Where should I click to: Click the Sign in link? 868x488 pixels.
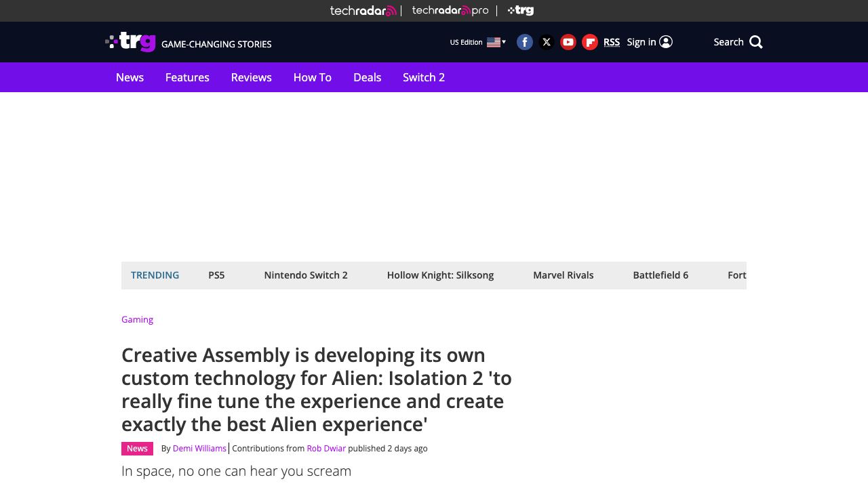(x=642, y=42)
